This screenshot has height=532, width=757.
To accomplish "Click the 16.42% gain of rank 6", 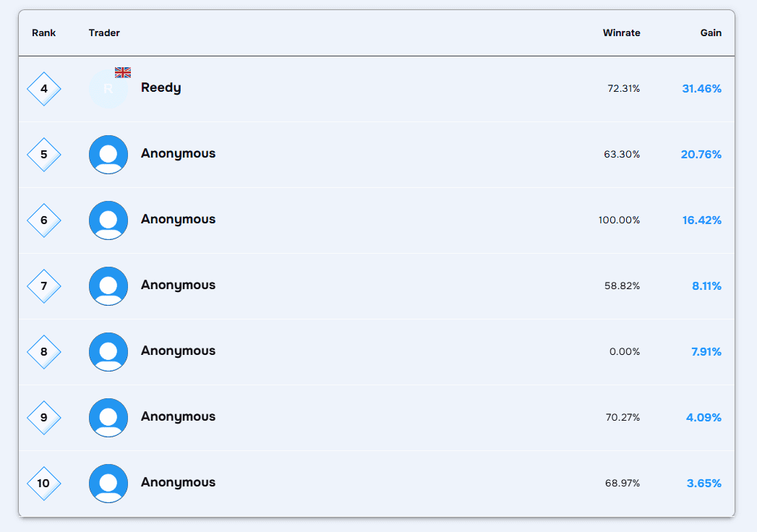I will (701, 220).
